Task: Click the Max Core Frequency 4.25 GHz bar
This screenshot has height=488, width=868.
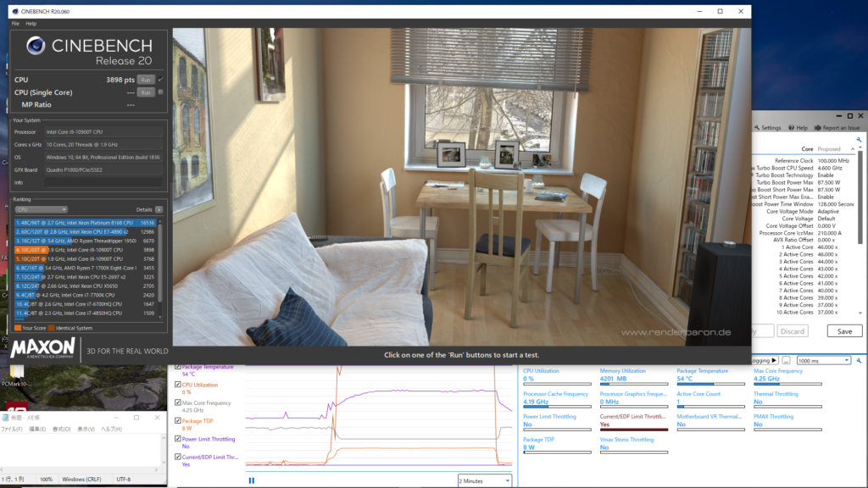Action: click(x=787, y=384)
